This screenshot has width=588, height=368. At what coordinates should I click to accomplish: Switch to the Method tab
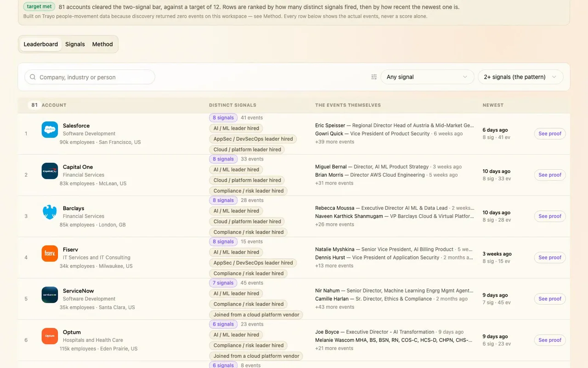coord(102,44)
